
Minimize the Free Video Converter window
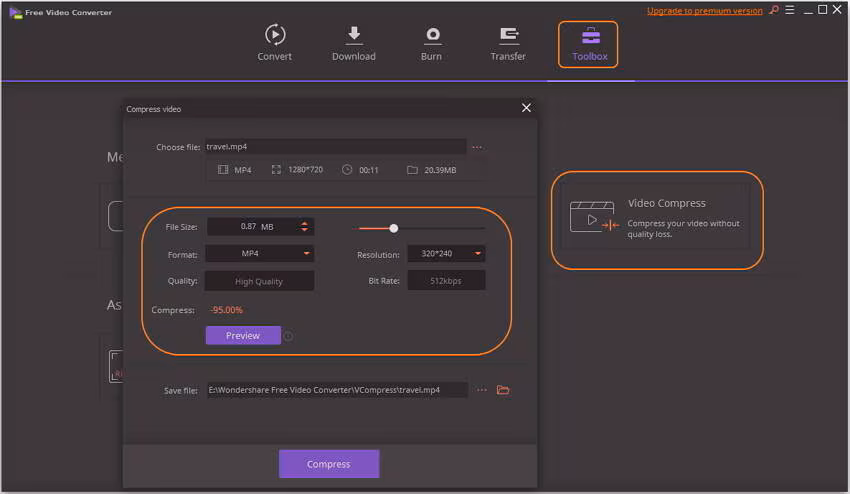tap(808, 11)
